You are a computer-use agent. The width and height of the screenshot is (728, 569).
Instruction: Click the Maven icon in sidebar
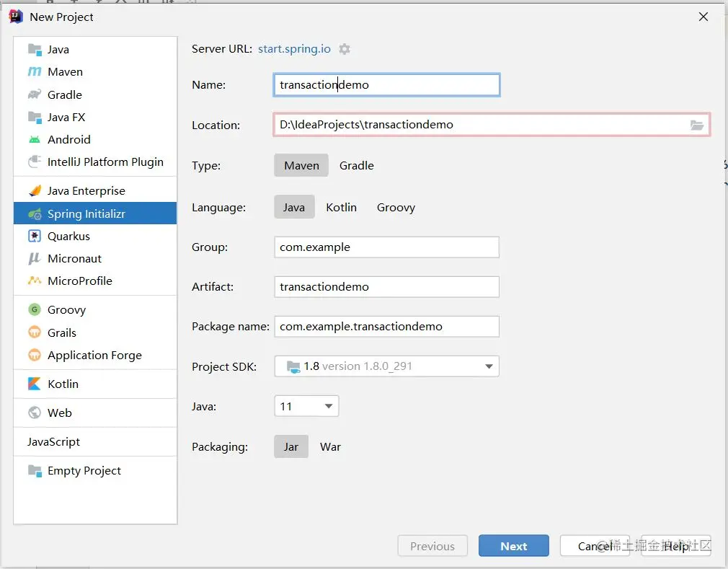(35, 72)
